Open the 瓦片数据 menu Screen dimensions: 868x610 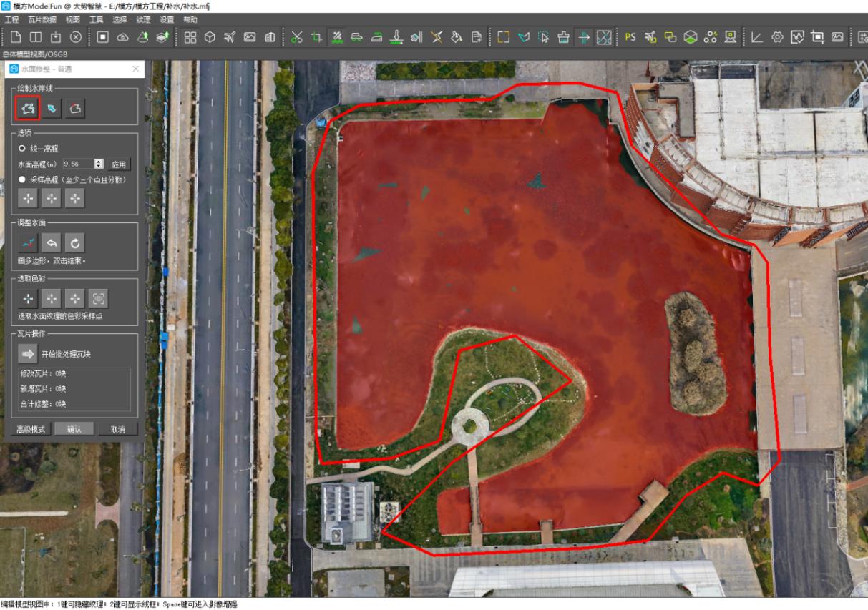tap(42, 20)
